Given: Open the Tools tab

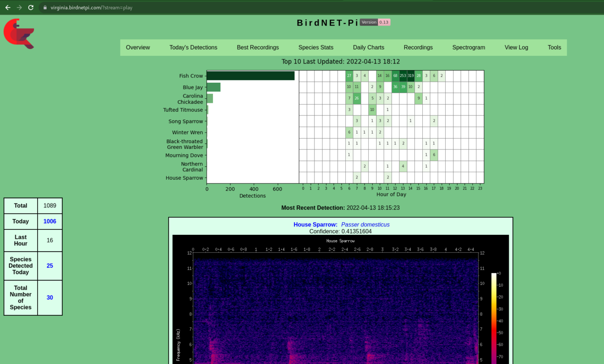Looking at the screenshot, I should [554, 47].
